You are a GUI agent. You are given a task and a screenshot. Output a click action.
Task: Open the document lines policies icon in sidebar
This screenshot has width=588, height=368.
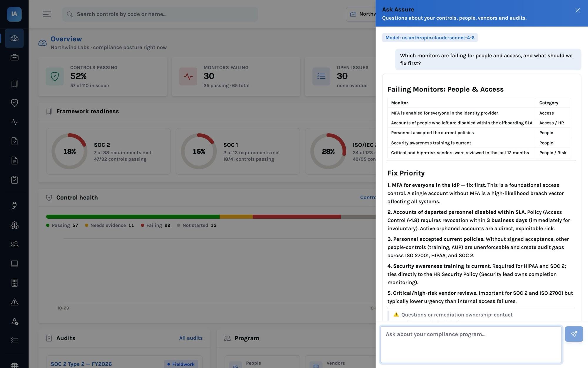(14, 160)
